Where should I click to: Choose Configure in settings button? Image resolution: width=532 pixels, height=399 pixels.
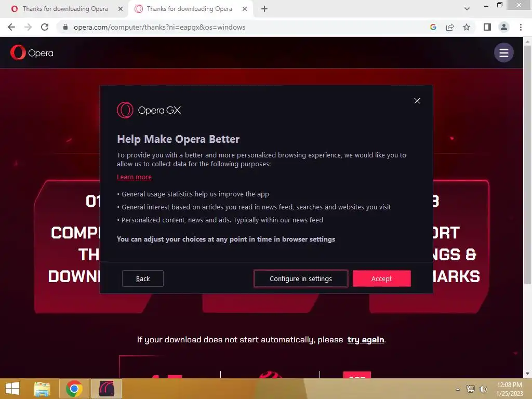301,278
